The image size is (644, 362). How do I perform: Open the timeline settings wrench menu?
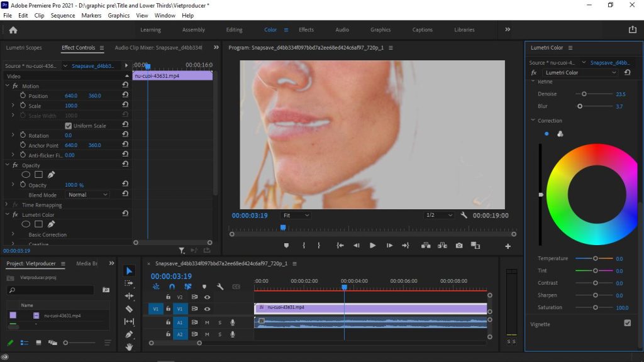[x=220, y=287]
